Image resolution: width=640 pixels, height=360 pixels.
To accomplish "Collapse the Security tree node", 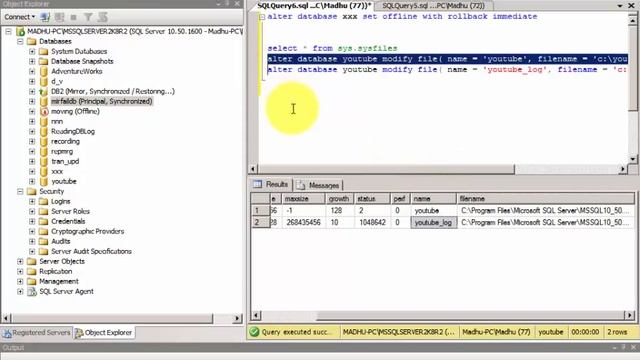I will 20,191.
